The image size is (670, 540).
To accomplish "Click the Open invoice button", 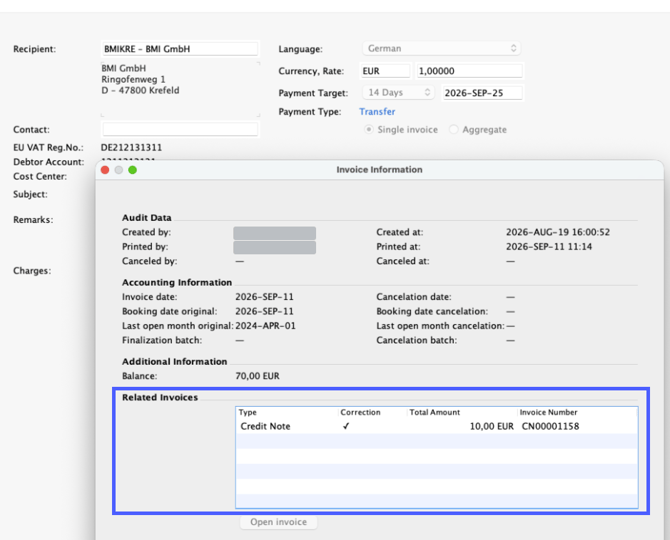I will click(279, 522).
